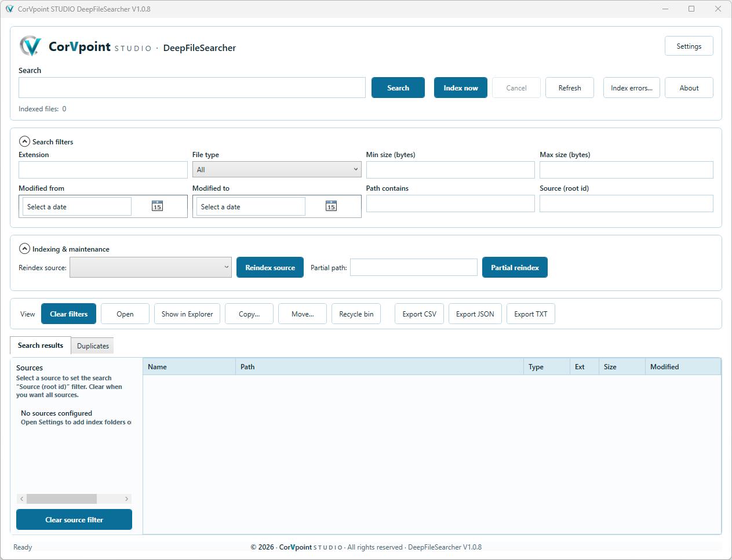Sort by the Ext column header
Image resolution: width=732 pixels, height=560 pixels.
(584, 366)
